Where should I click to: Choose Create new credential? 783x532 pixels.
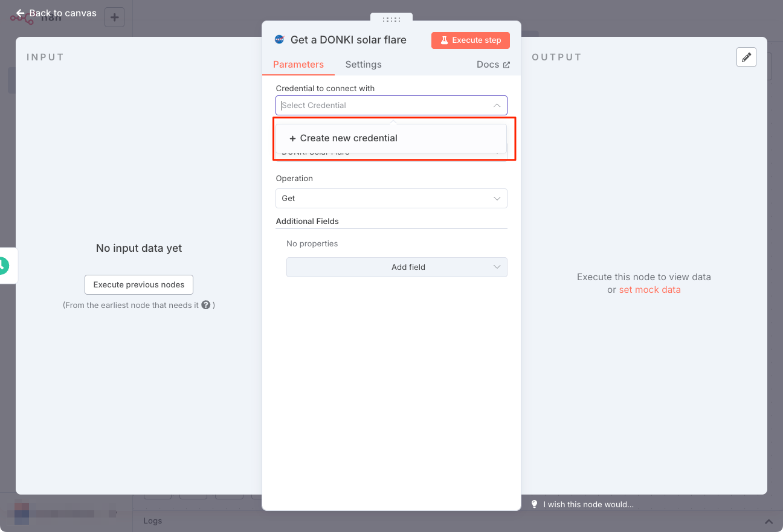click(391, 138)
